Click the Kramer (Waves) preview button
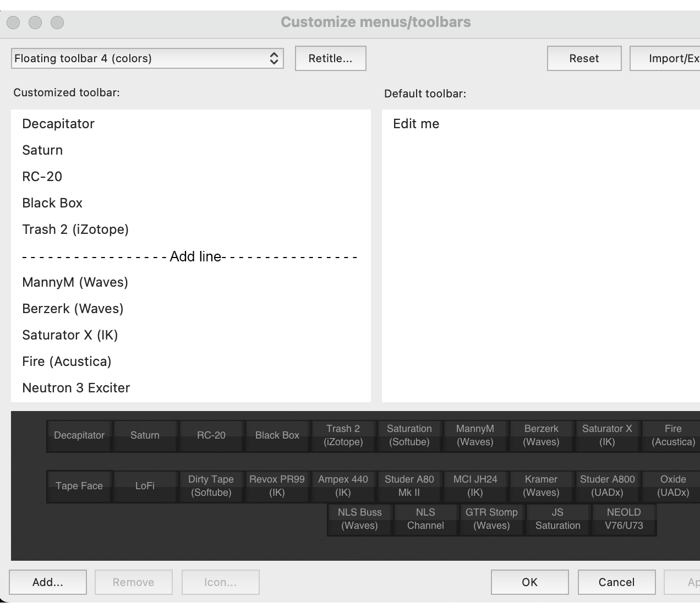 [542, 486]
